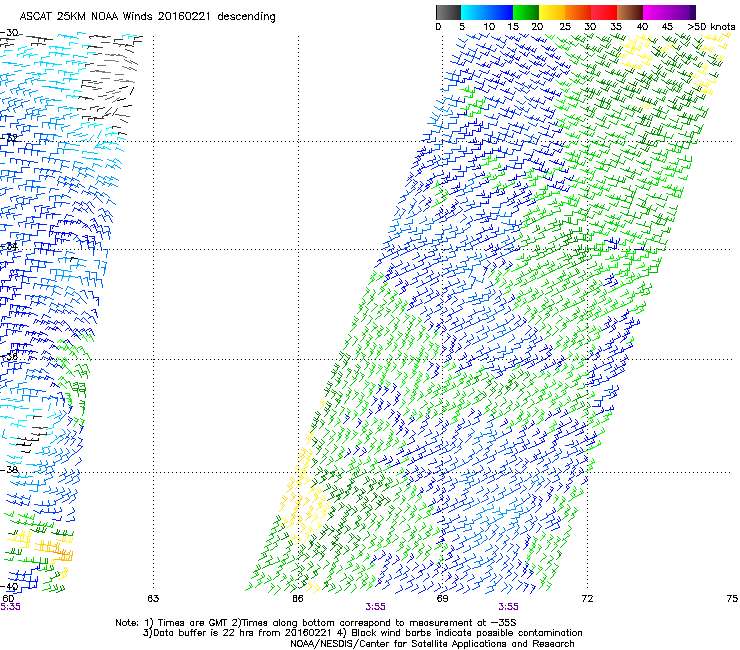Click the purple time label '5:35'
This screenshot has width=740, height=650.
click(10, 607)
